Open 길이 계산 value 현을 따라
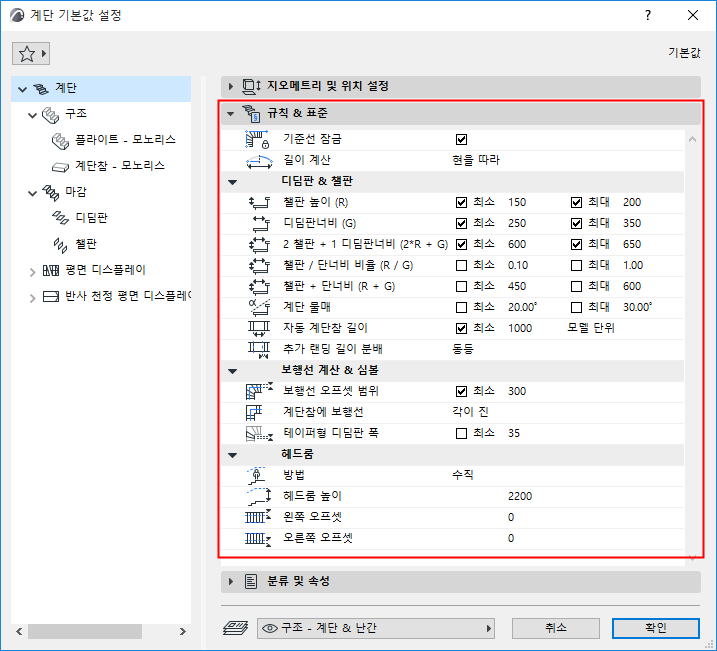The height and width of the screenshot is (651, 717). 476,160
